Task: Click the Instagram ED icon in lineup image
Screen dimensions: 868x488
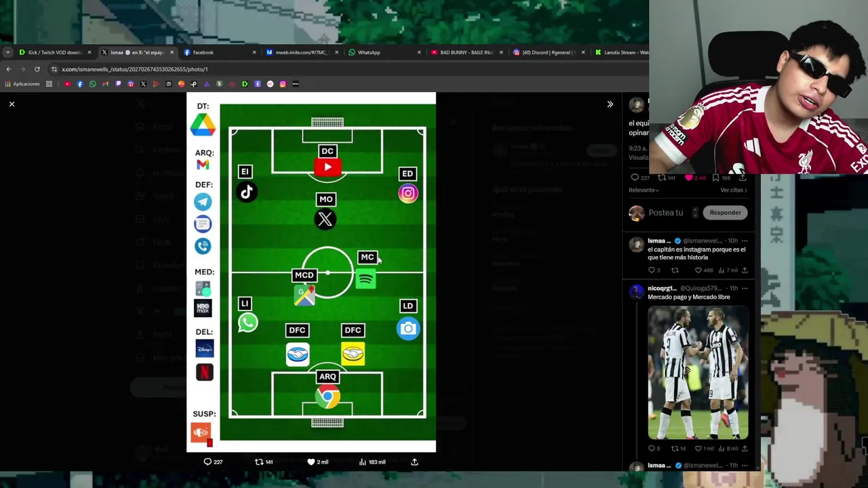Action: coord(408,193)
